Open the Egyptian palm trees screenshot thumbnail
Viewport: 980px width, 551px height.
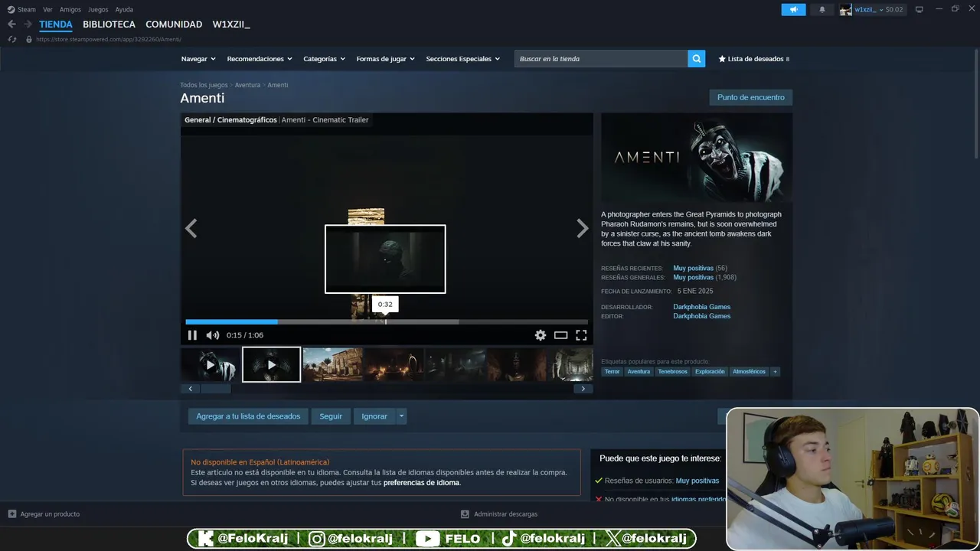pyautogui.click(x=332, y=365)
